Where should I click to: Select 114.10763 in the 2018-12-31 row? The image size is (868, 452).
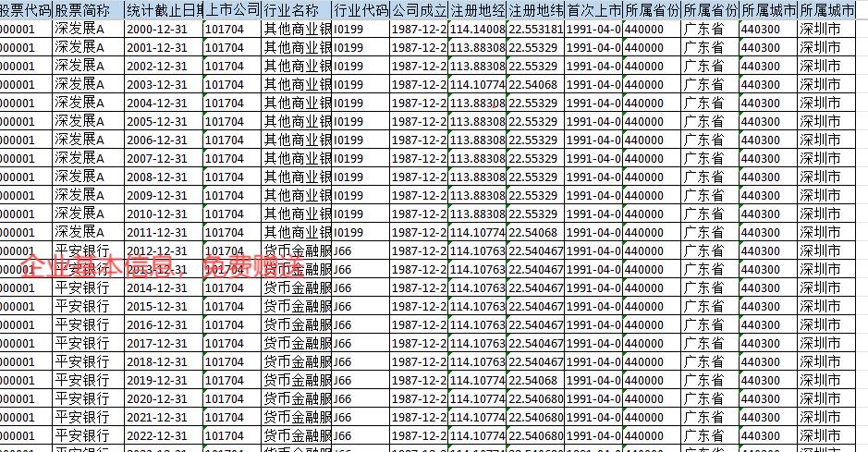[477, 361]
